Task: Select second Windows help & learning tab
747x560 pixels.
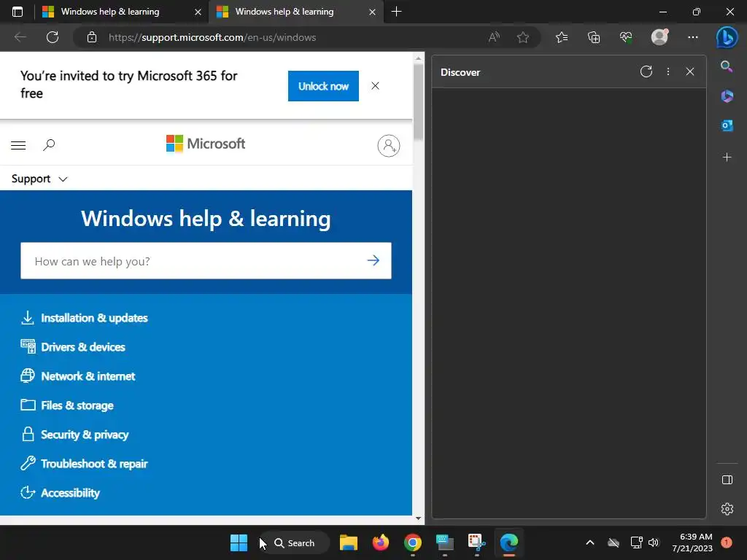Action: coord(285,12)
